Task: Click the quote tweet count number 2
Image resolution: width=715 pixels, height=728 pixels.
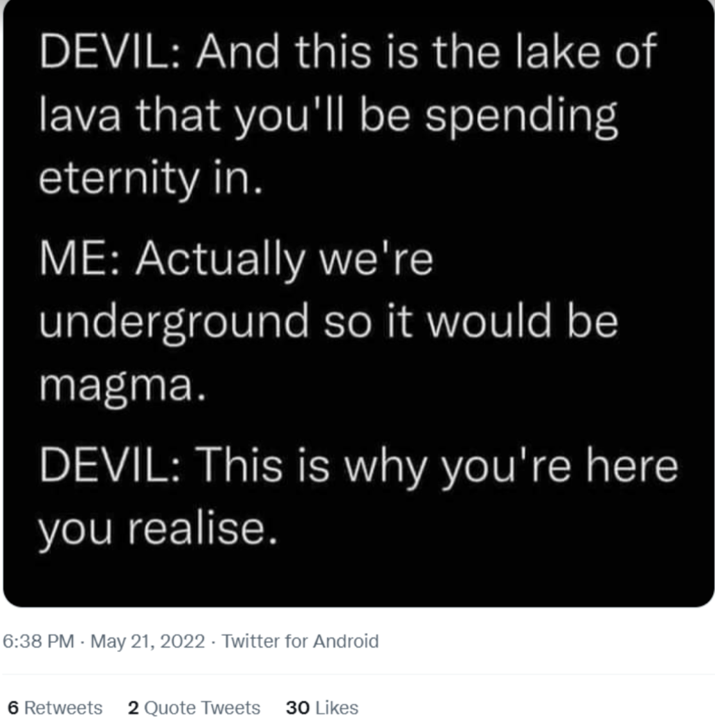Action: [x=133, y=708]
